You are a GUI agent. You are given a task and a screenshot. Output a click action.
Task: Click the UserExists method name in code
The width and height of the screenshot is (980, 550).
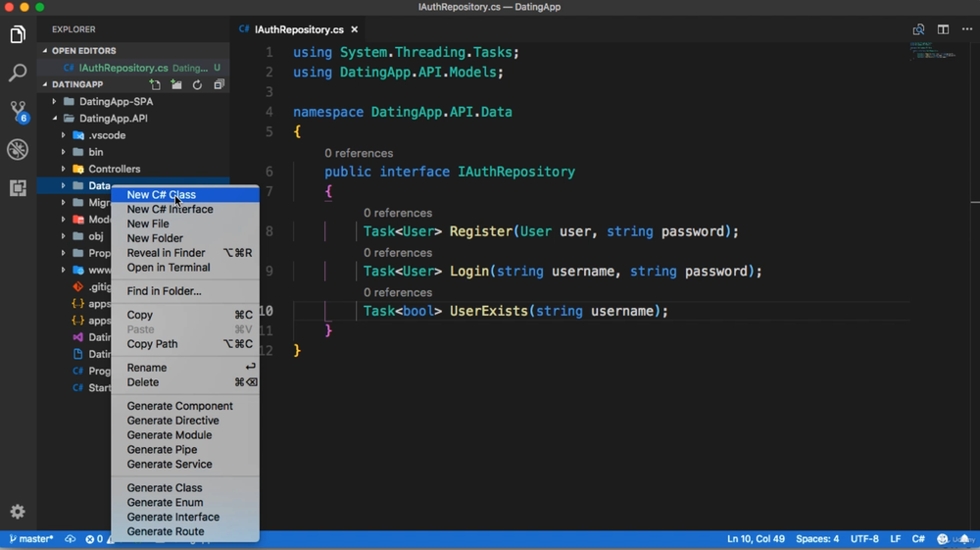click(489, 311)
